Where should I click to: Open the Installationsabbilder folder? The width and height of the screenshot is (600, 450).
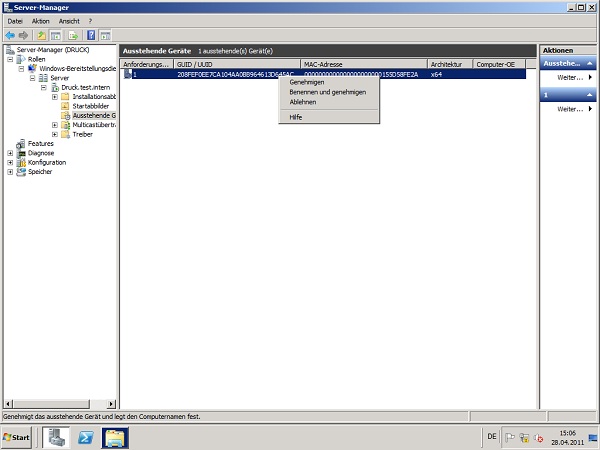tap(94, 96)
